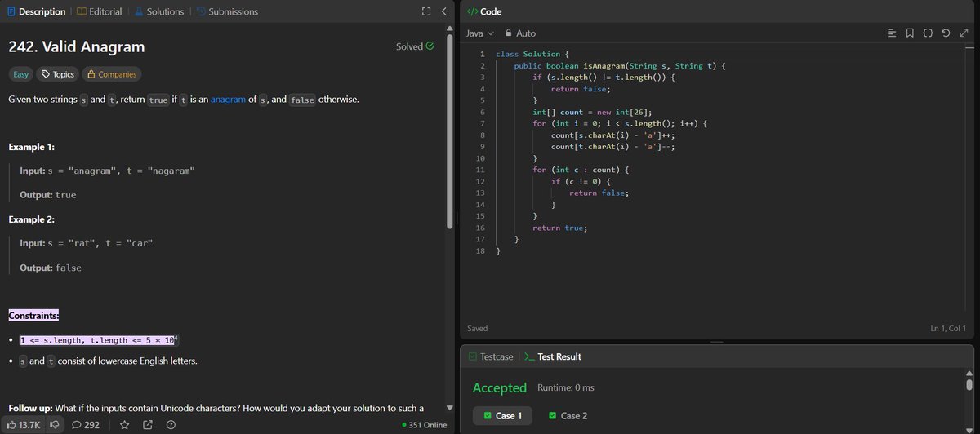Star this problem to favorites
Viewport: 980px width, 434px height.
[x=125, y=425]
